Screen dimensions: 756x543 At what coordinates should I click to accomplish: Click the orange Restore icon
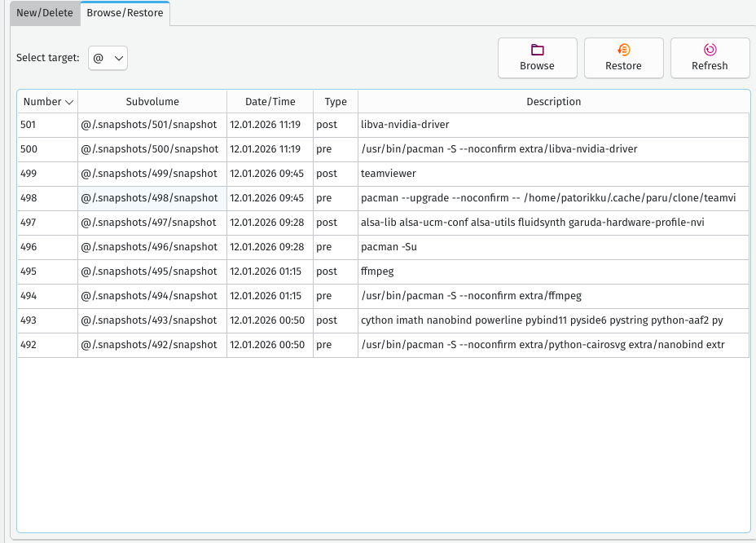click(x=623, y=51)
